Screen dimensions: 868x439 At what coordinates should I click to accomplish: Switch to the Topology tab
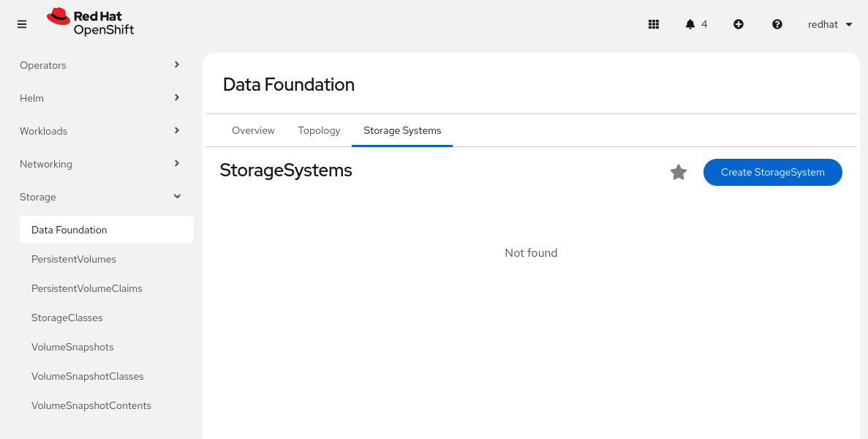click(x=319, y=130)
